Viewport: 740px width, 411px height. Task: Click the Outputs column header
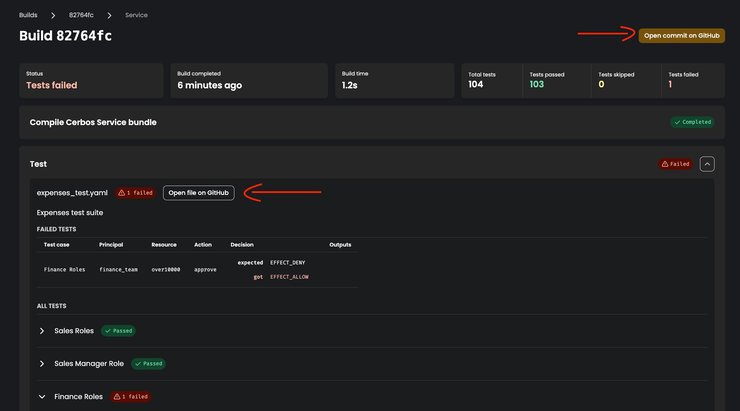[x=340, y=244]
